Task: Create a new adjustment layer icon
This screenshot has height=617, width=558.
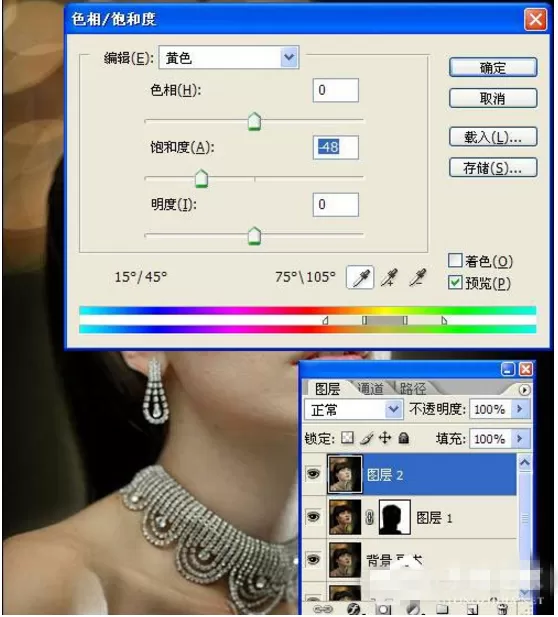Action: click(x=413, y=609)
